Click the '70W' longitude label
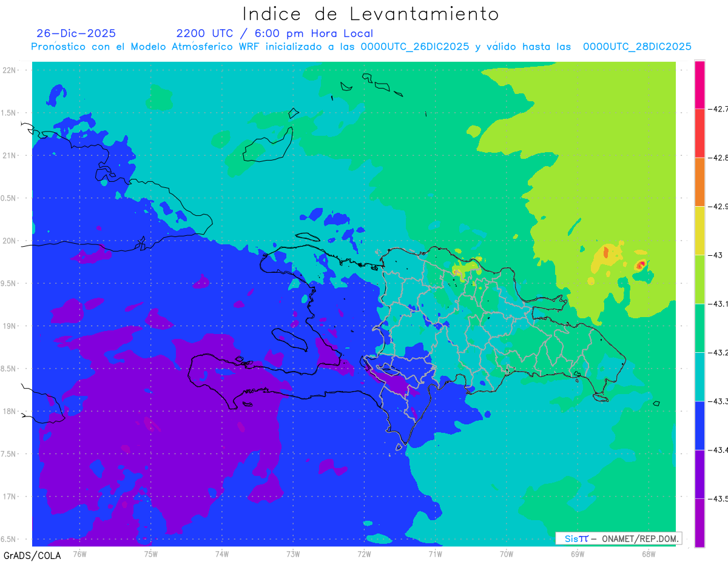The image size is (728, 562). pos(506,554)
